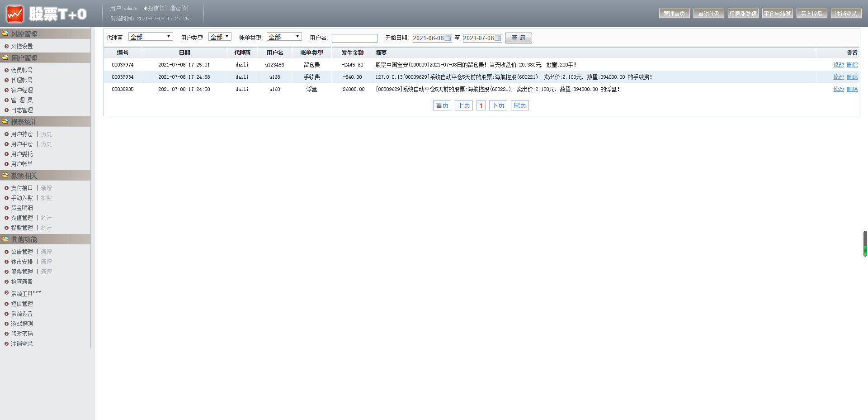868x420 pixels.
Task: Open 短信管理 in sidebar
Action: click(x=22, y=304)
